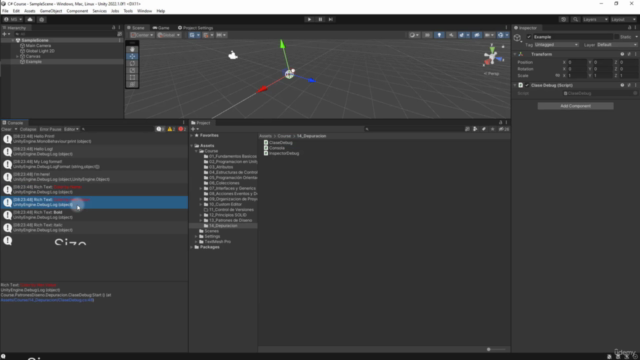The height and width of the screenshot is (360, 640).
Task: Click the global search magnifier icon
Action: 575,19
